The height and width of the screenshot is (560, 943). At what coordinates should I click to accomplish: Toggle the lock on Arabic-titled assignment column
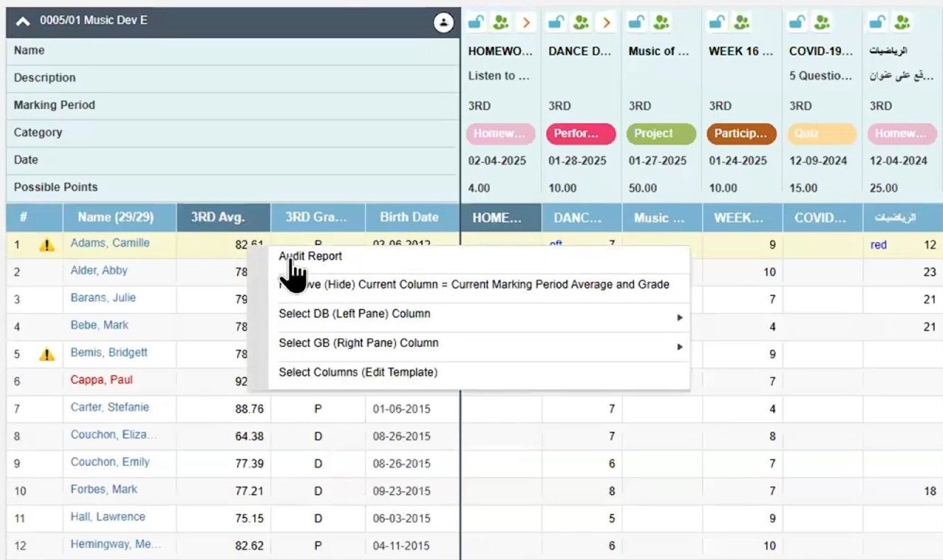pos(877,22)
